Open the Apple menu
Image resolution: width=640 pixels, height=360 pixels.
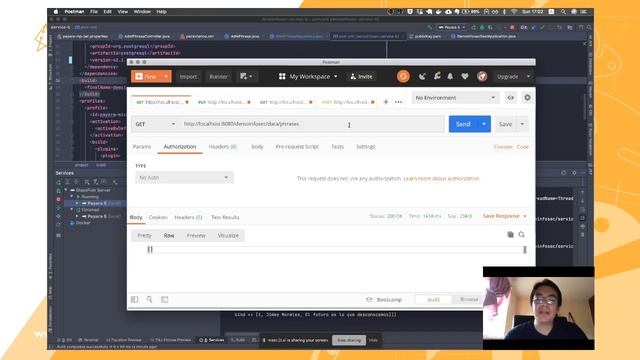coord(56,12)
